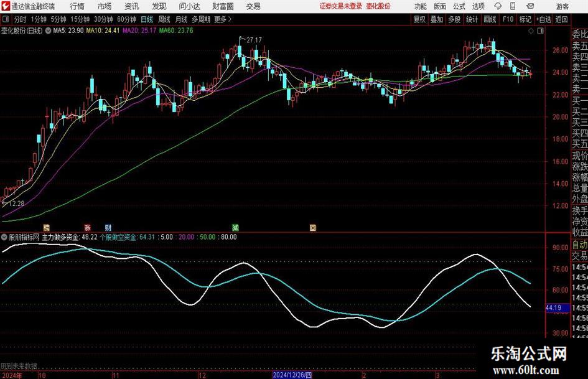Screen dimensions: 588x379
Task: Click the red 壹化股份 title text
Action: (x=378, y=6)
